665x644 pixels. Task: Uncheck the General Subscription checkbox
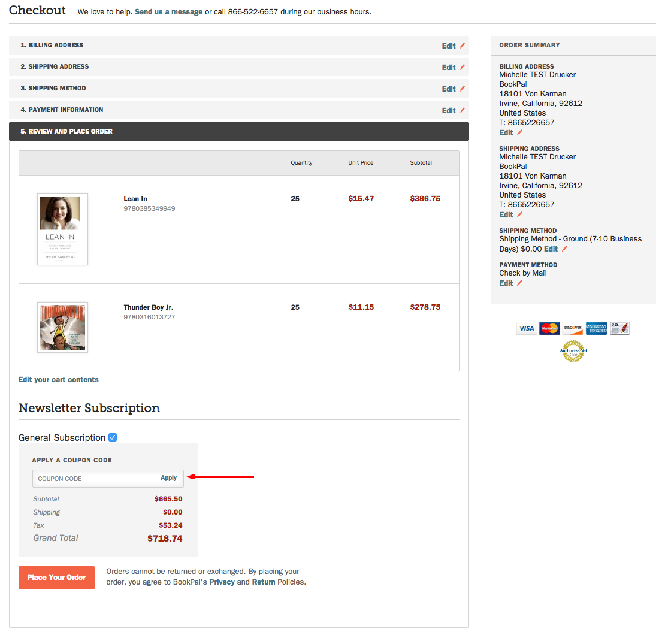tap(113, 437)
